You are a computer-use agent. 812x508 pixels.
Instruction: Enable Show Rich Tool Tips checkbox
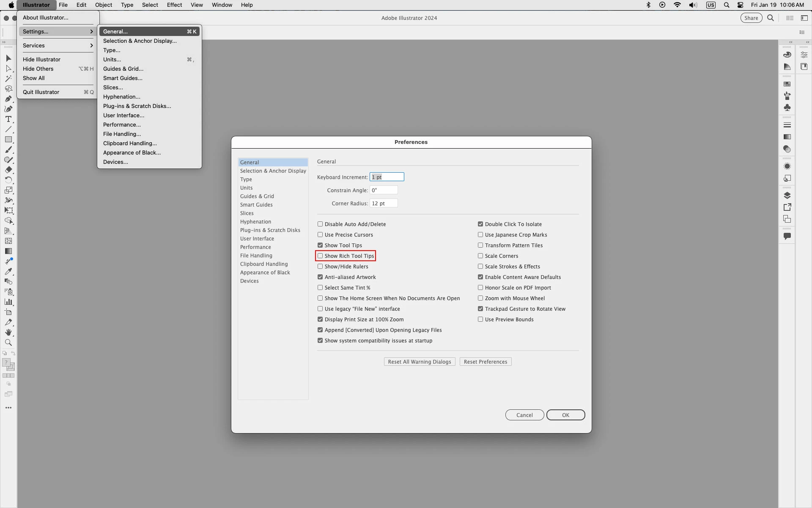(320, 256)
